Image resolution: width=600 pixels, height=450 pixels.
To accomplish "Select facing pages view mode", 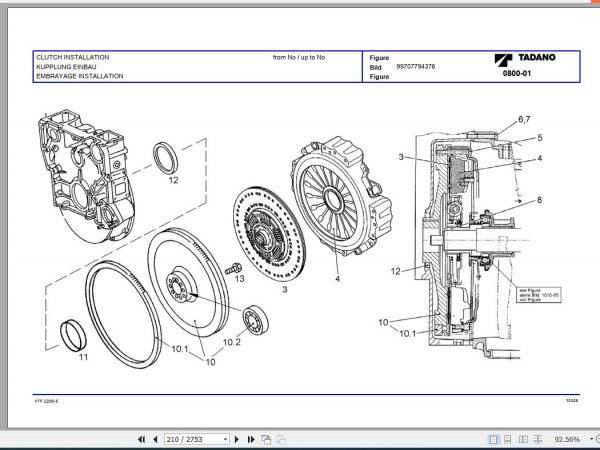I will (x=523, y=439).
